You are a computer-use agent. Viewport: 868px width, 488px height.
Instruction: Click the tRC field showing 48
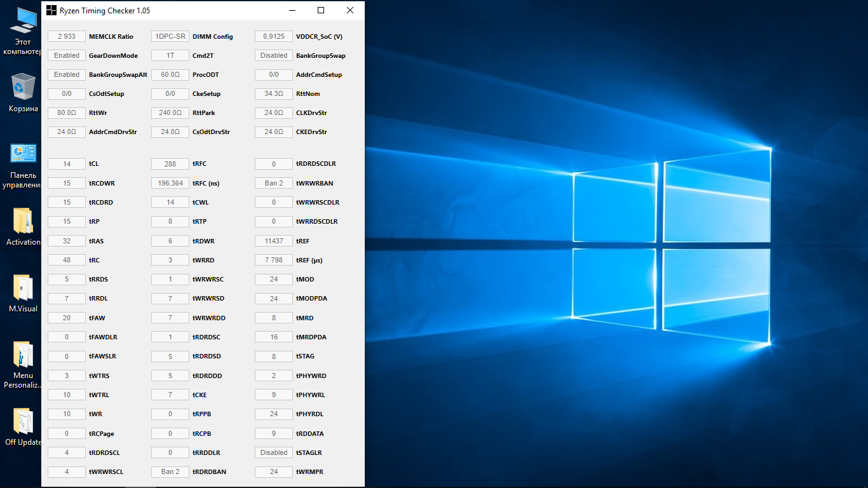67,261
